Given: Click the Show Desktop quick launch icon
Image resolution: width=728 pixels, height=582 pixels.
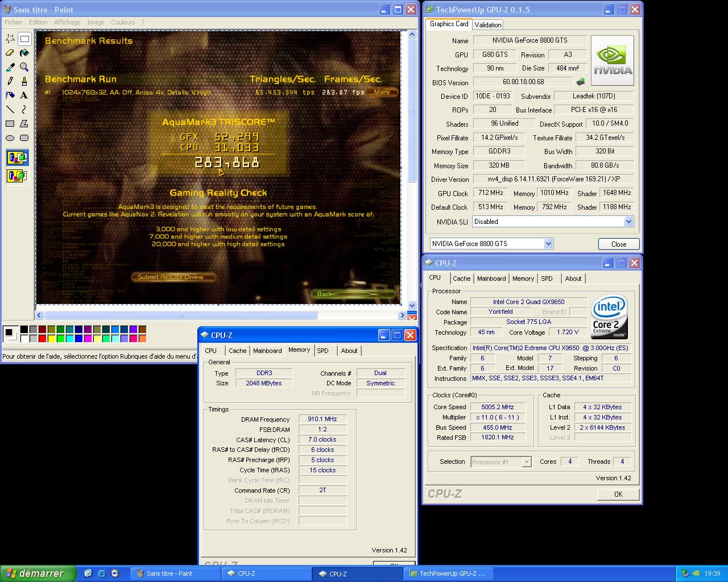Looking at the screenshot, I should click(x=88, y=573).
